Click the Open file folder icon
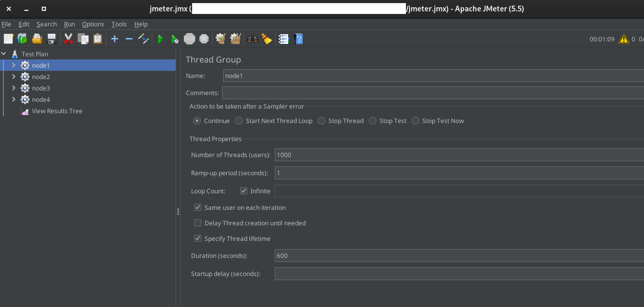The height and width of the screenshot is (307, 644). tap(37, 39)
